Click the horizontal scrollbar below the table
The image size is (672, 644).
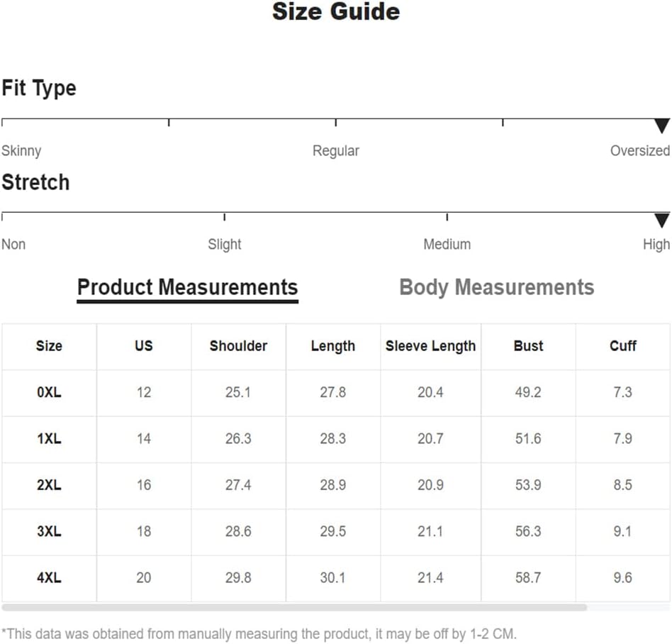(x=294, y=607)
